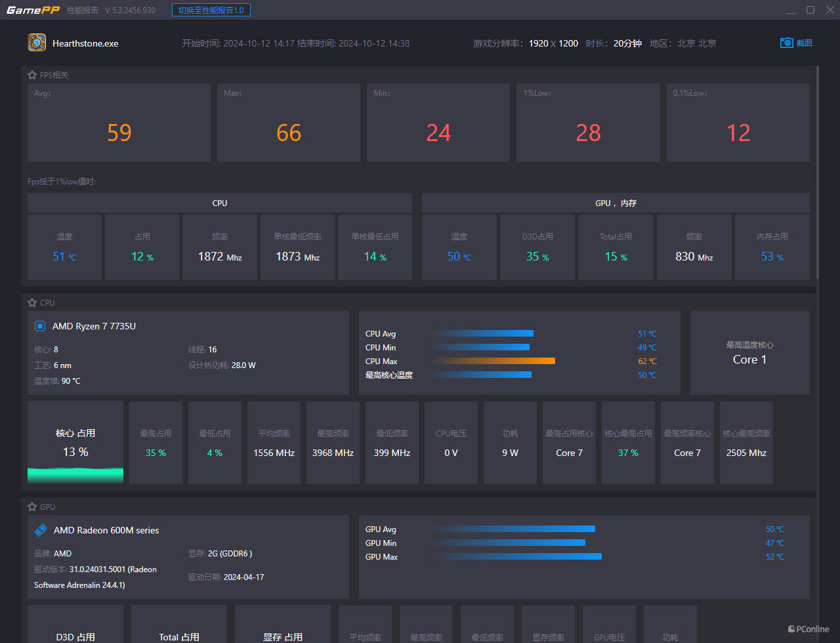Click the 核心 占用 usage graph tile
This screenshot has height=643, width=840.
point(75,442)
